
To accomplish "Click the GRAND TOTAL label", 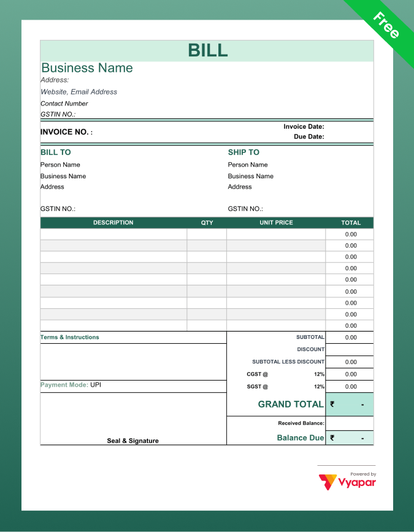I will click(x=291, y=405).
